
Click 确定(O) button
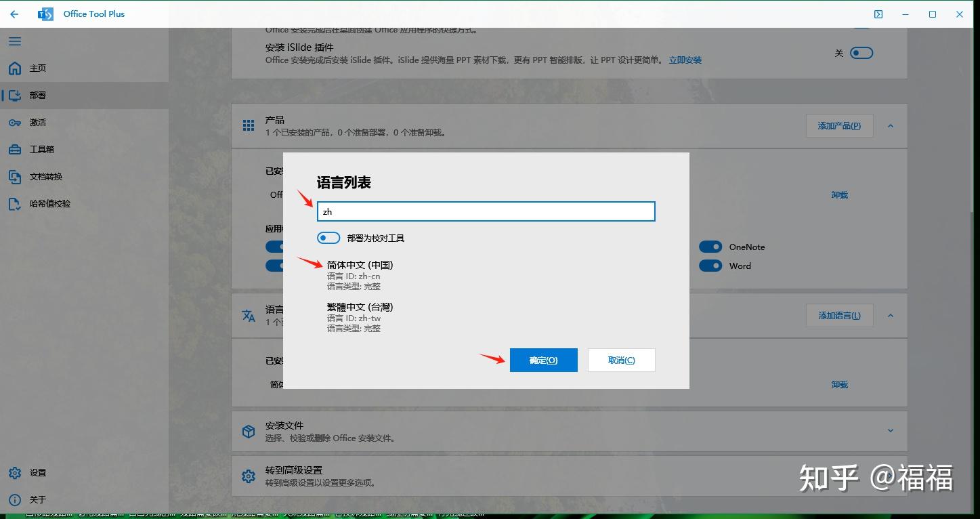point(544,360)
